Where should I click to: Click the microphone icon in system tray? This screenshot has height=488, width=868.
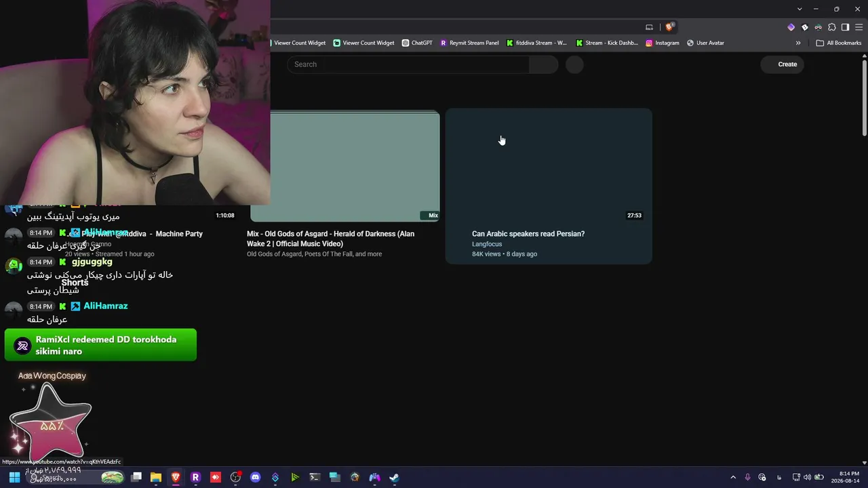click(747, 477)
